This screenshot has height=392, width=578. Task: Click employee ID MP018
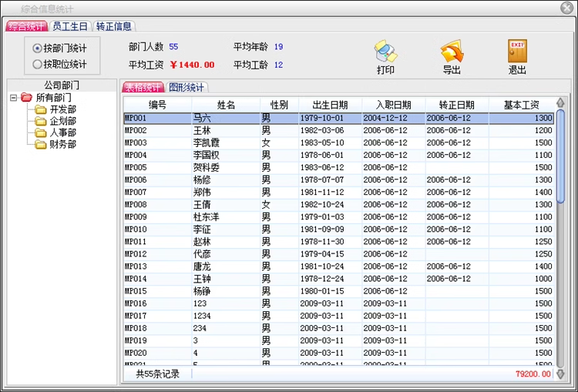[x=136, y=328]
